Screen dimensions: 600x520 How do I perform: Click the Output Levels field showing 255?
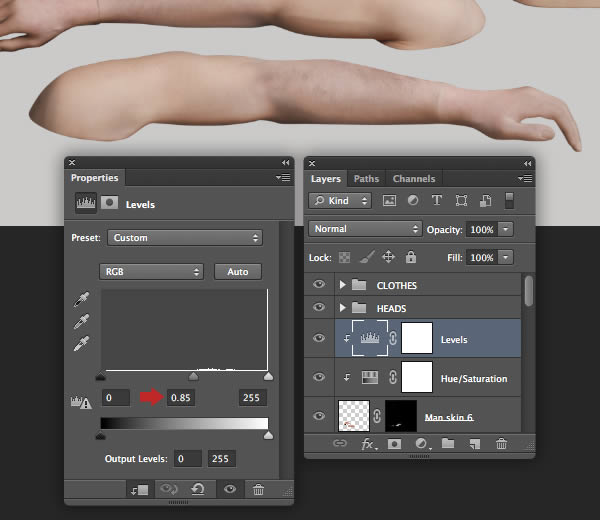[222, 458]
